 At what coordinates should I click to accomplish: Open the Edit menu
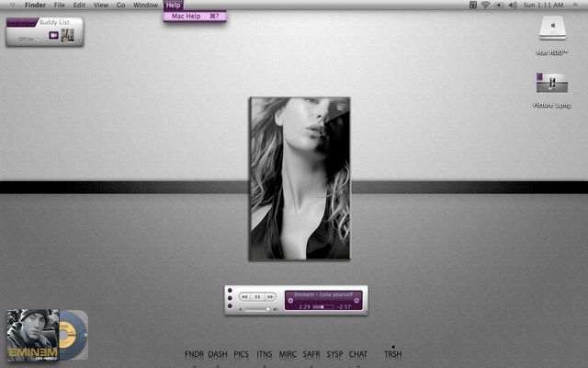point(79,5)
